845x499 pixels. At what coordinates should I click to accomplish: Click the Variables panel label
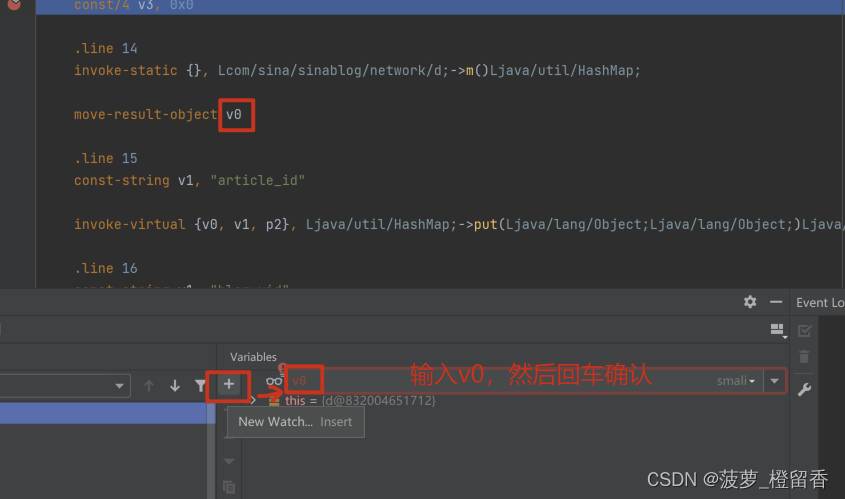[253, 357]
